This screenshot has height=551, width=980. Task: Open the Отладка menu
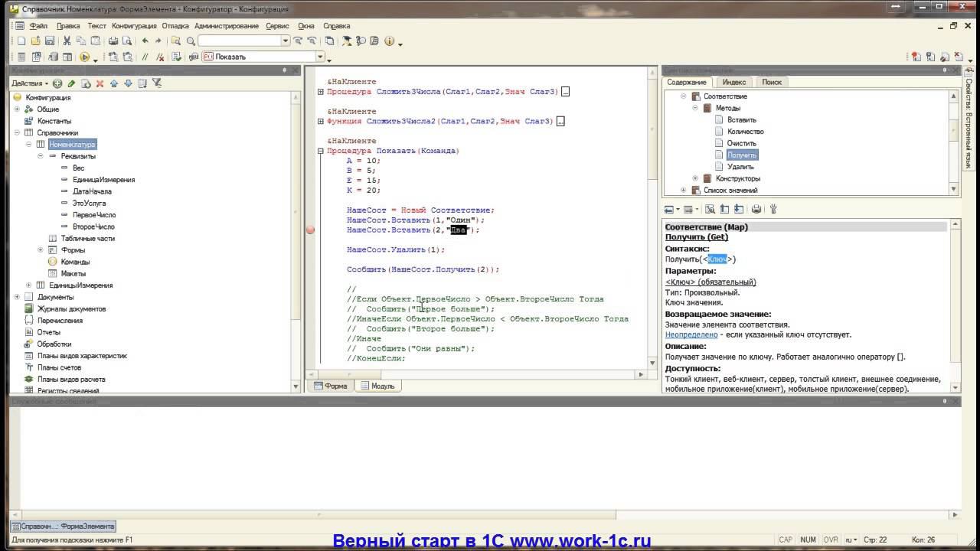pyautogui.click(x=175, y=26)
